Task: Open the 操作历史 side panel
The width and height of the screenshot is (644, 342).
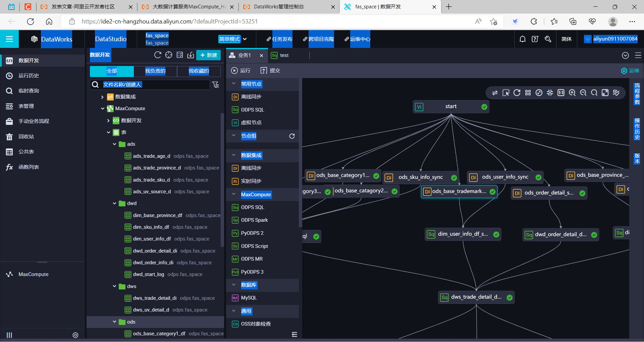Action: click(637, 129)
